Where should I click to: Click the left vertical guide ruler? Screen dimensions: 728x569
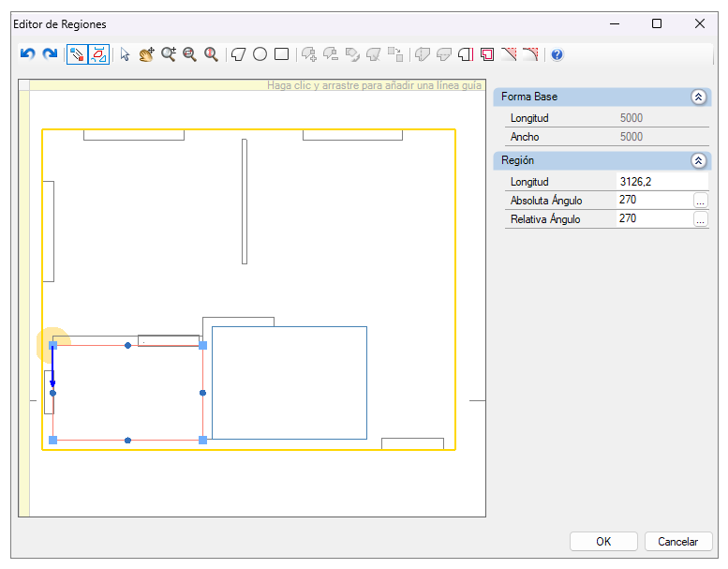click(24, 304)
